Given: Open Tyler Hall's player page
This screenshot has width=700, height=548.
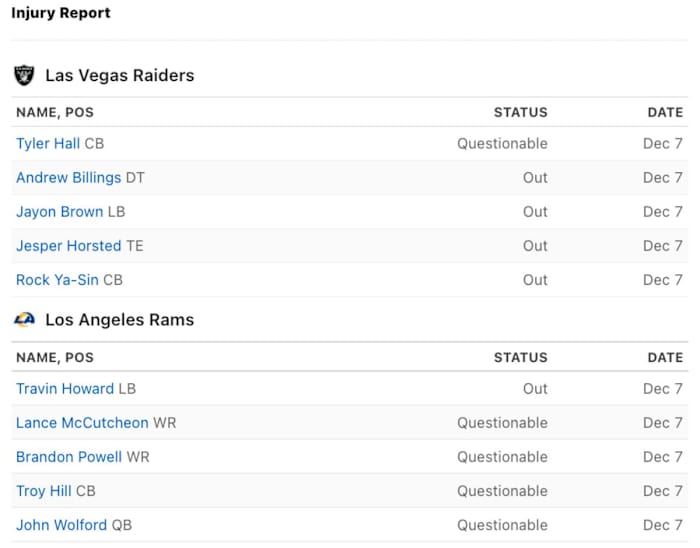Looking at the screenshot, I should click(48, 144).
